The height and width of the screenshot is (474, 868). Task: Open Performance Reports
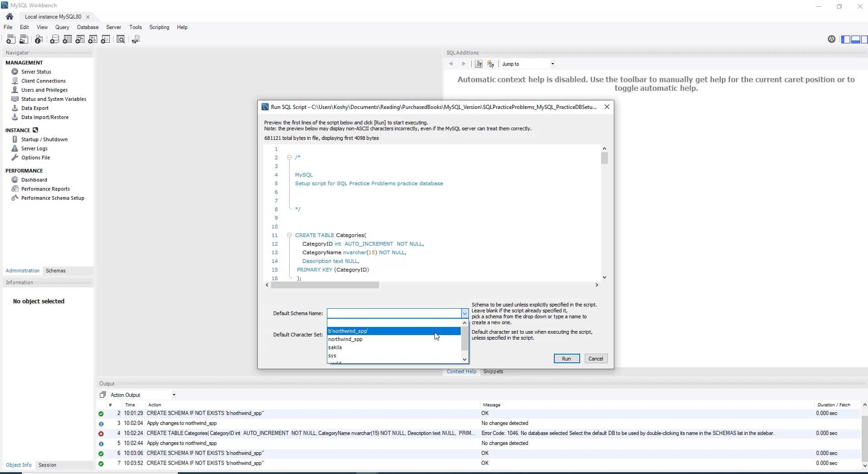[x=45, y=189]
